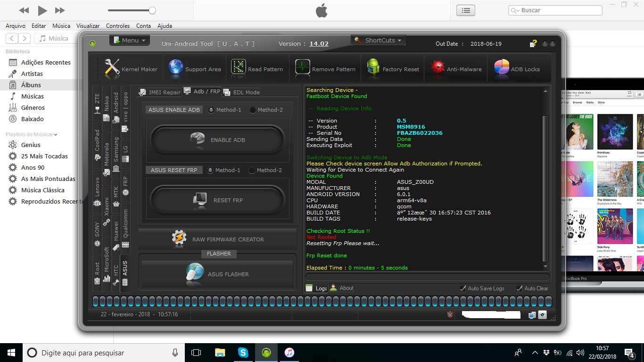Open the About tab
The height and width of the screenshot is (362, 644).
[342, 288]
